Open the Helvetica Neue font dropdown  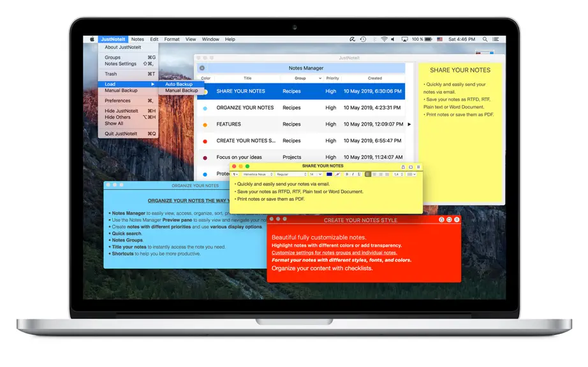click(258, 174)
